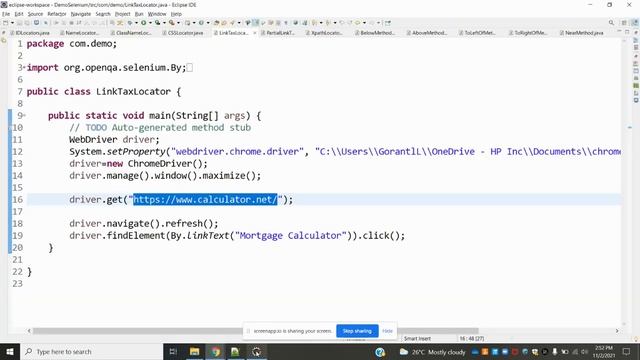Click the Coverage run toolbar icon
The height and width of the screenshot is (360, 640).
158,23
